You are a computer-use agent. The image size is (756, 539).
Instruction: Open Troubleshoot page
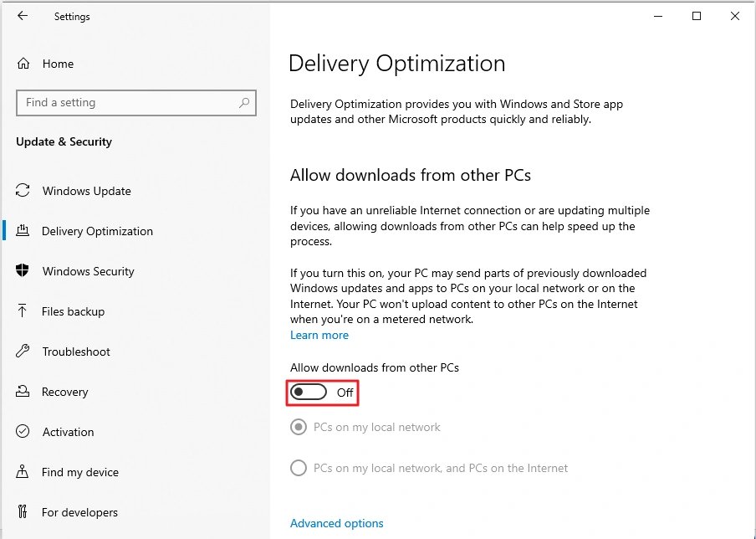pyautogui.click(x=76, y=352)
